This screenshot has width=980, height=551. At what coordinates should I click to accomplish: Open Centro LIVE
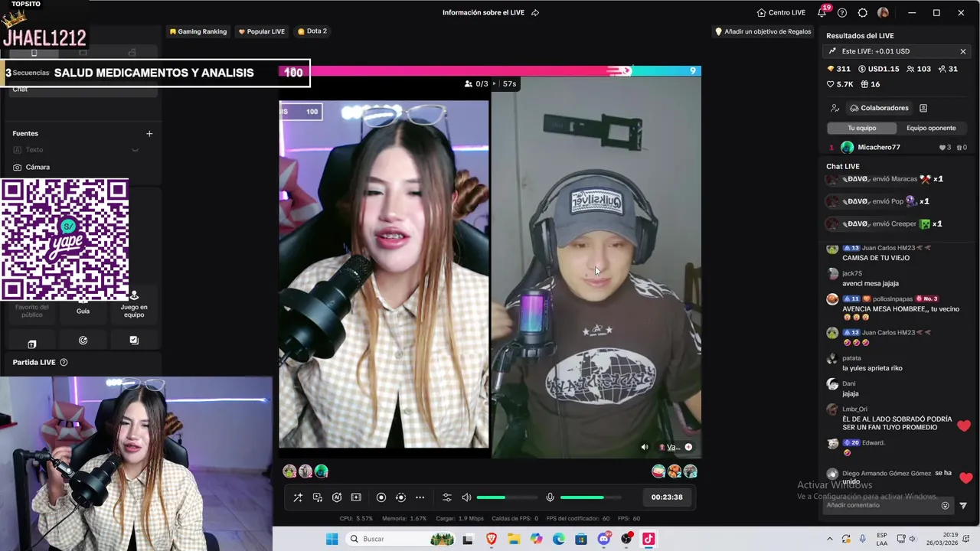781,13
